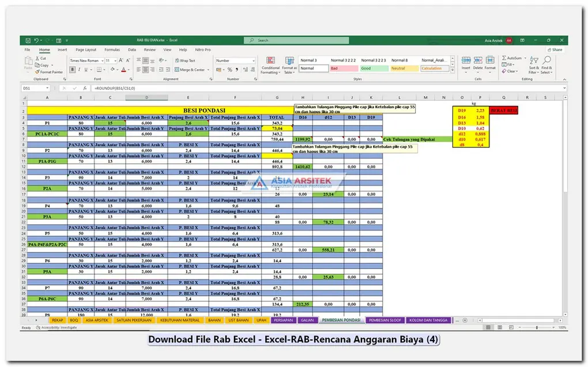Expand Merge & Center options arrow
Screen dimensions: 588x367
pyautogui.click(x=209, y=70)
